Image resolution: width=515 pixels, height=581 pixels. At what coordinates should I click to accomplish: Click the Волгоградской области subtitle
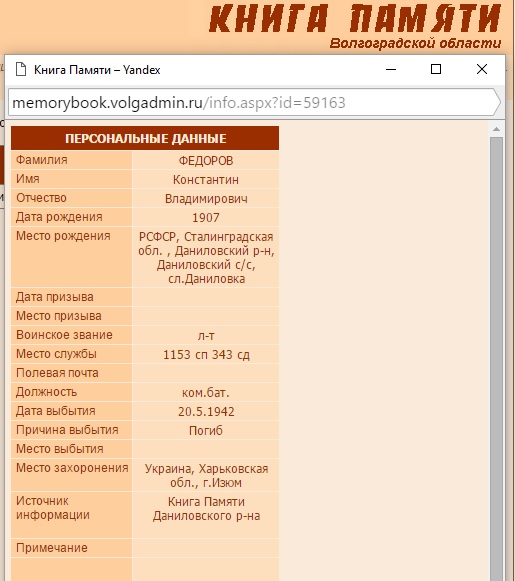coord(415,43)
